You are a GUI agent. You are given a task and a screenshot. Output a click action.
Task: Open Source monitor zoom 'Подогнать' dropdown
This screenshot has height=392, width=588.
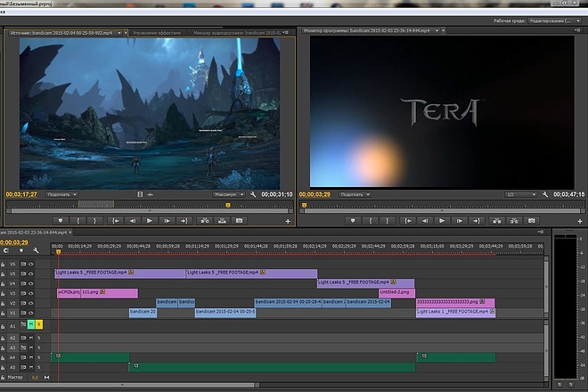tap(61, 194)
